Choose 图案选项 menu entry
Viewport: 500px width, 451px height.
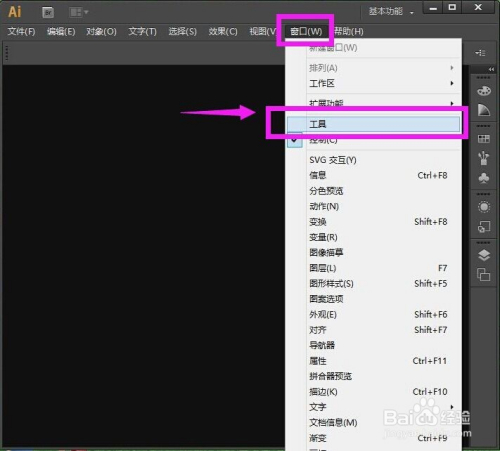[373, 299]
